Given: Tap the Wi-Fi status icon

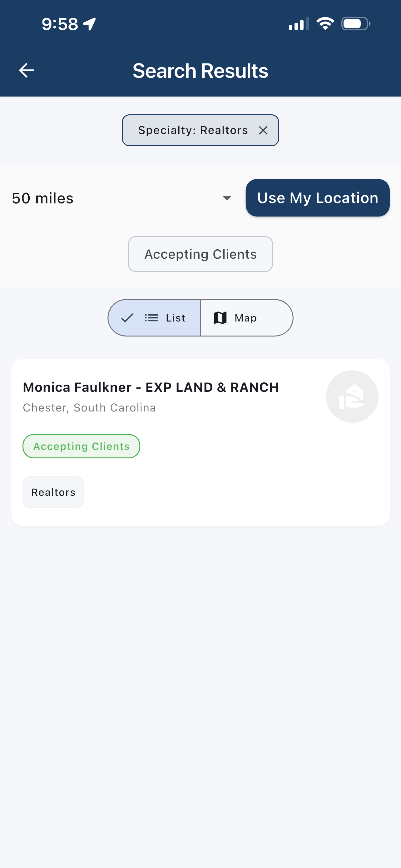Looking at the screenshot, I should pos(325,24).
